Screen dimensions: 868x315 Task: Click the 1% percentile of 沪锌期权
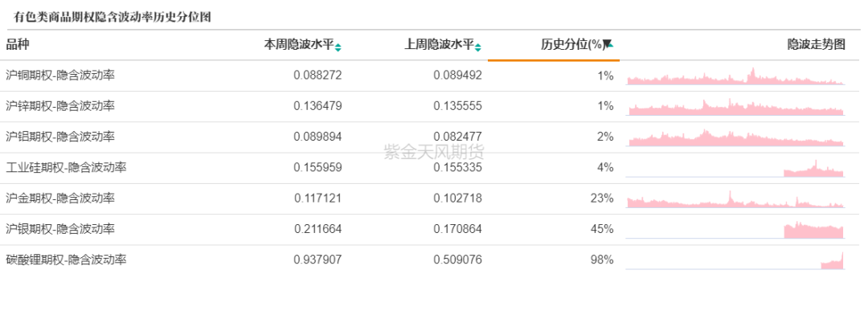pyautogui.click(x=606, y=106)
